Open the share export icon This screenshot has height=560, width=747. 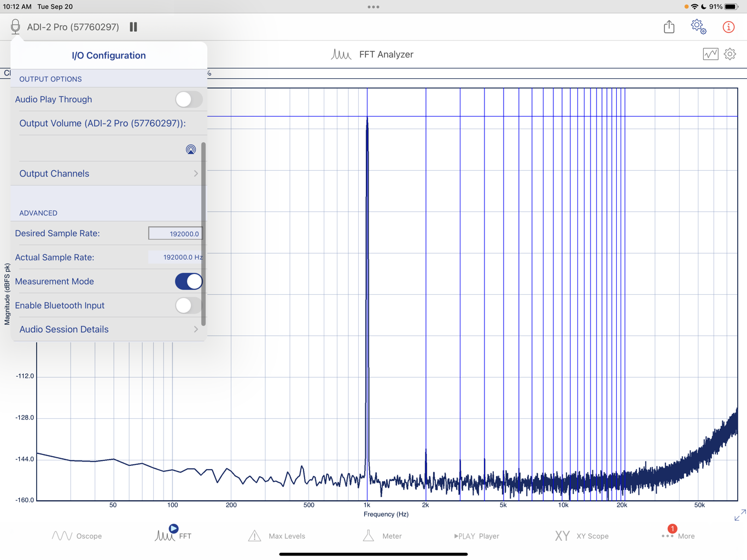(x=669, y=26)
